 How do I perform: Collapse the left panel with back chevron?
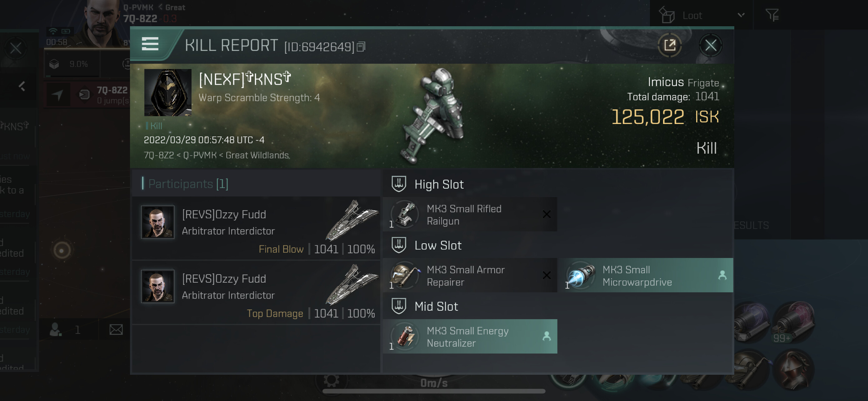pos(22,87)
